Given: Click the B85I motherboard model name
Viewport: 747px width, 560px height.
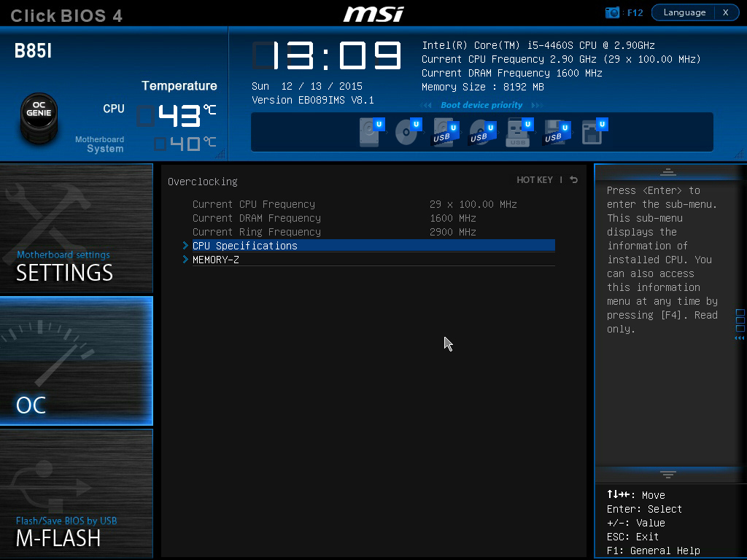Looking at the screenshot, I should tap(33, 51).
